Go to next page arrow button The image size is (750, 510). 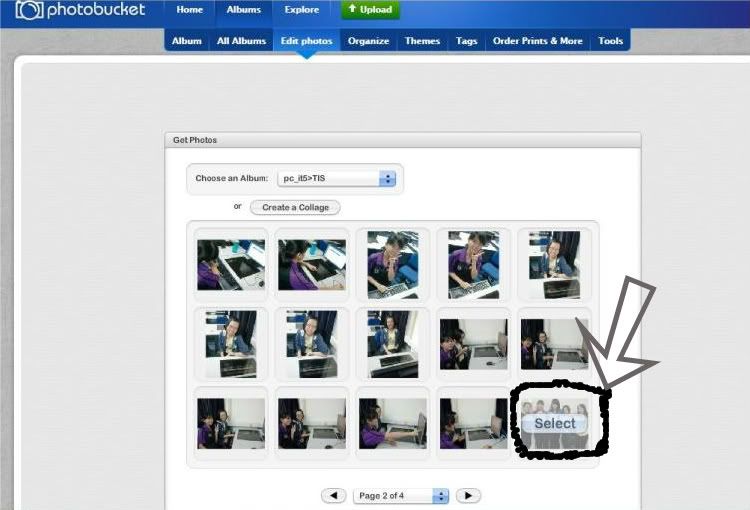click(468, 496)
